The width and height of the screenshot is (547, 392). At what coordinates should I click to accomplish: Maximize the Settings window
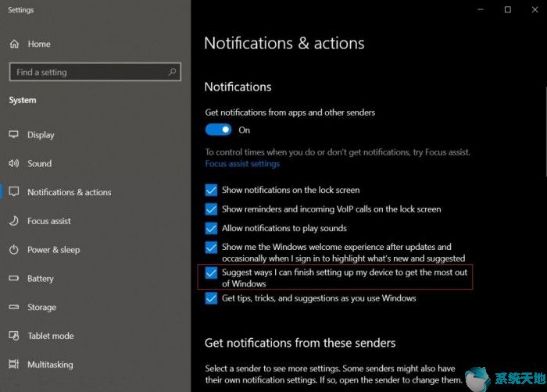pyautogui.click(x=508, y=9)
